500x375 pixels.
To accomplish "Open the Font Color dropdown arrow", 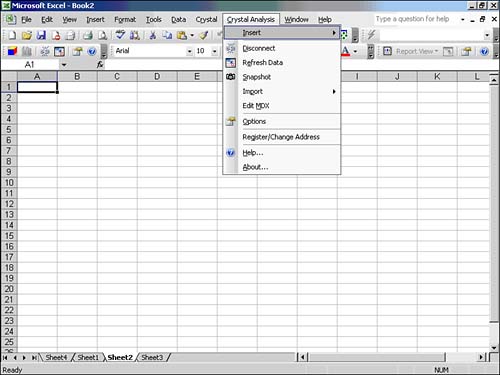I will tap(355, 51).
